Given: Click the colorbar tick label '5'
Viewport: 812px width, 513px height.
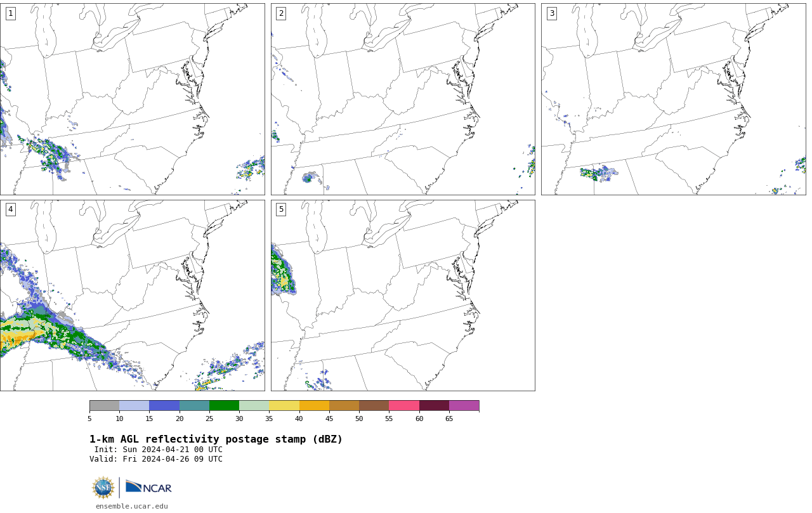Looking at the screenshot, I should point(89,419).
